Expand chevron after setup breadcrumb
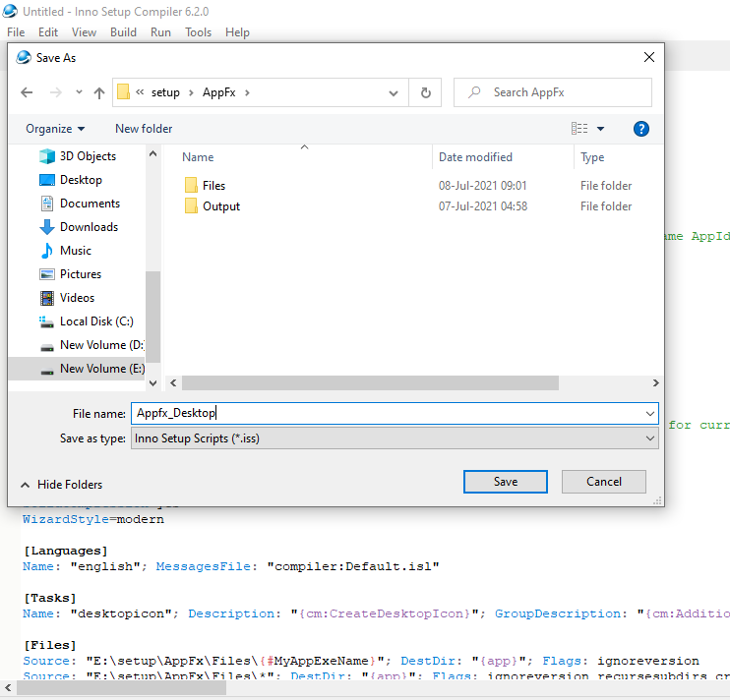 tap(191, 92)
